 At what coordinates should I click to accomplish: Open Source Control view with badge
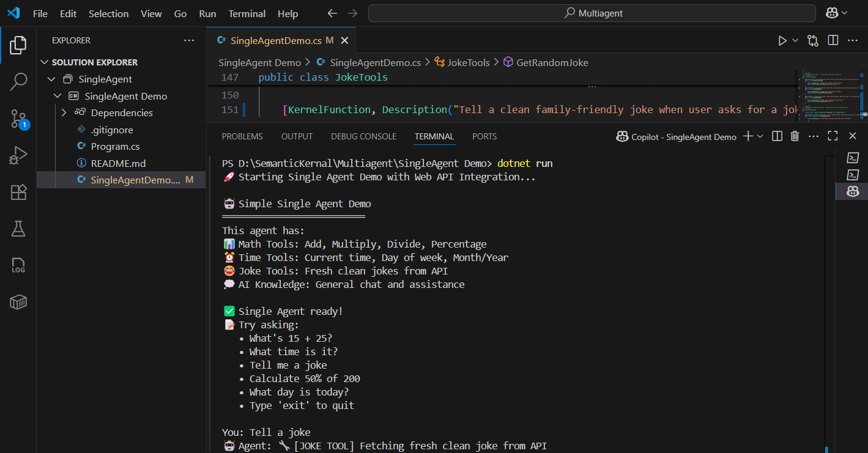pos(18,119)
